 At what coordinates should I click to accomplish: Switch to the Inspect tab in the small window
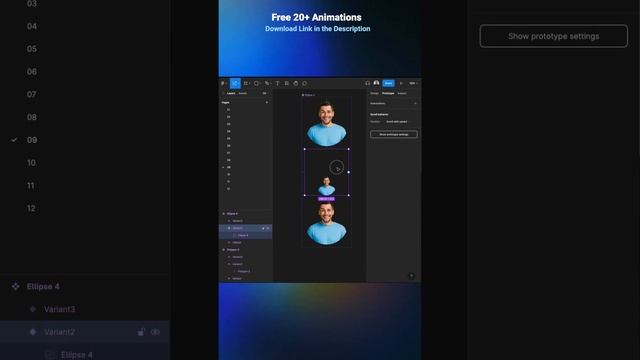click(402, 93)
